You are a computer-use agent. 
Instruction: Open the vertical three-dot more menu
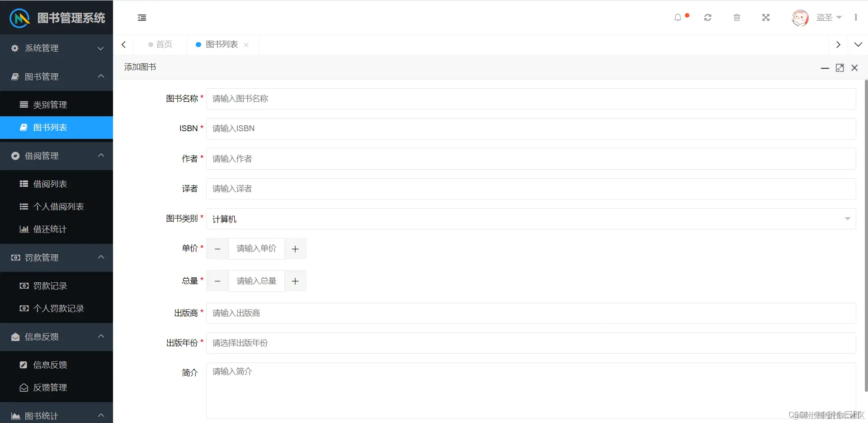[856, 17]
